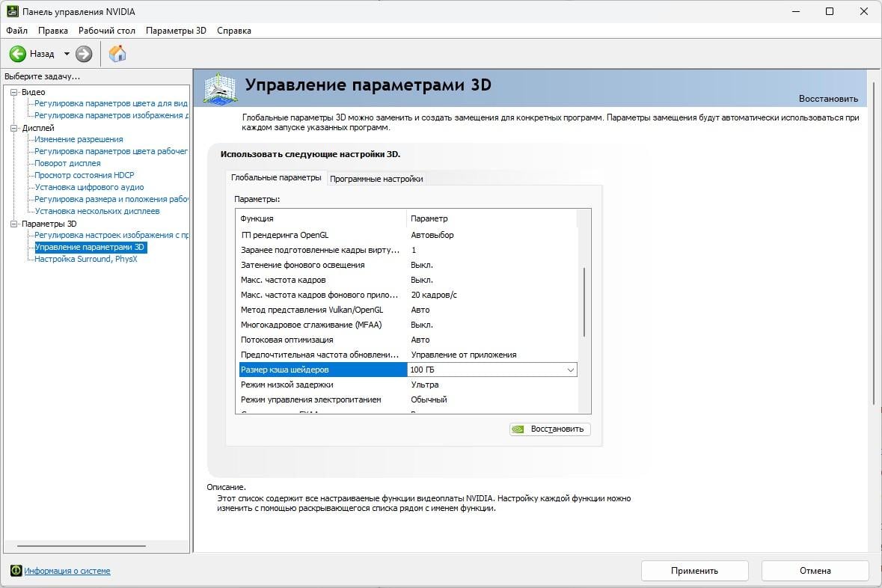This screenshot has height=588, width=882.
Task: Open Регулировка параметров цвета для видео
Action: pos(111,103)
